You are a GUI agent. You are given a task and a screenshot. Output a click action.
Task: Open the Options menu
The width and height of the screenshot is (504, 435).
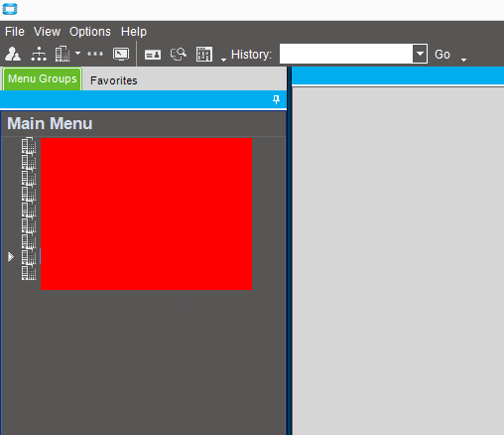coord(90,32)
